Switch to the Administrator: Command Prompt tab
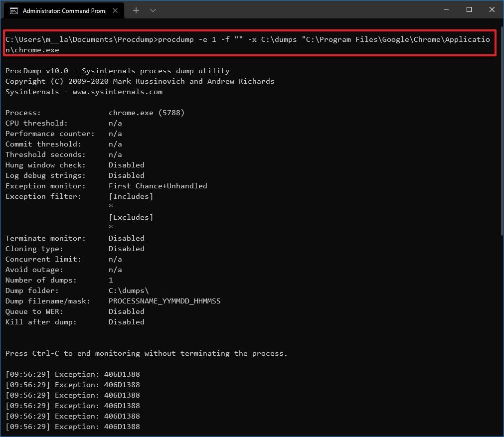This screenshot has height=437, width=504. (x=65, y=9)
